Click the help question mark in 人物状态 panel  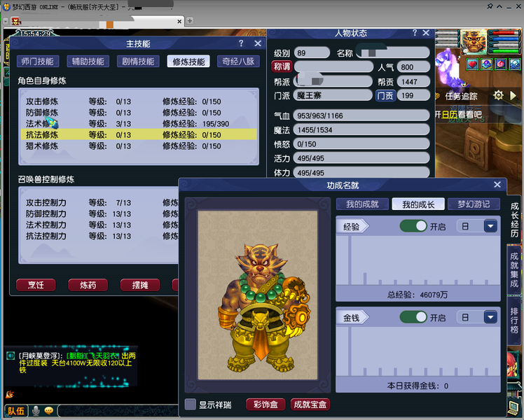[x=414, y=33]
